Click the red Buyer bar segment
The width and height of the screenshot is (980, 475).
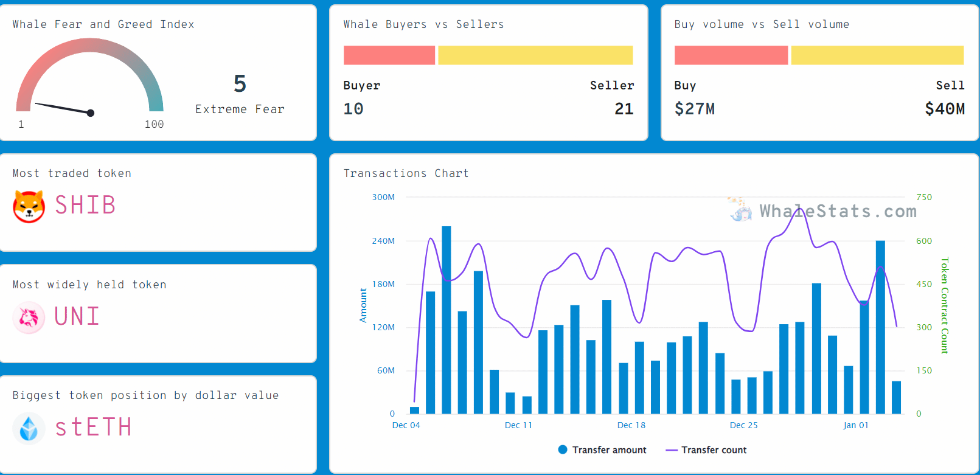coord(389,55)
